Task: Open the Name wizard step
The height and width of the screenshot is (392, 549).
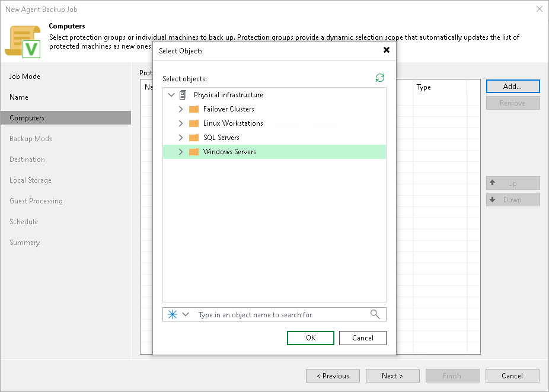Action: (66, 97)
